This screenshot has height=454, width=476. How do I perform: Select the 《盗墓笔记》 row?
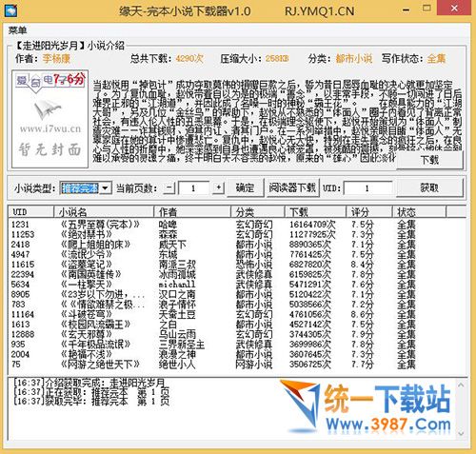pyautogui.click(x=237, y=265)
